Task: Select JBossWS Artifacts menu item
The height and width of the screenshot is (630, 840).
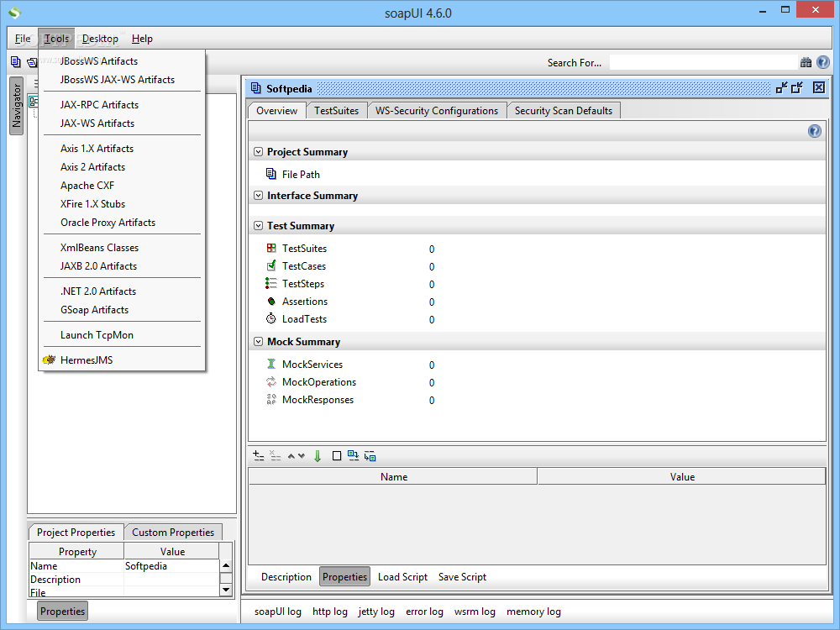Action: click(x=122, y=61)
